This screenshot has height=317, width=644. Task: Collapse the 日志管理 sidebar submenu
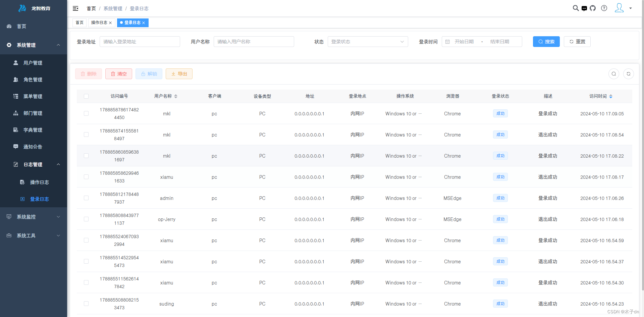34,164
